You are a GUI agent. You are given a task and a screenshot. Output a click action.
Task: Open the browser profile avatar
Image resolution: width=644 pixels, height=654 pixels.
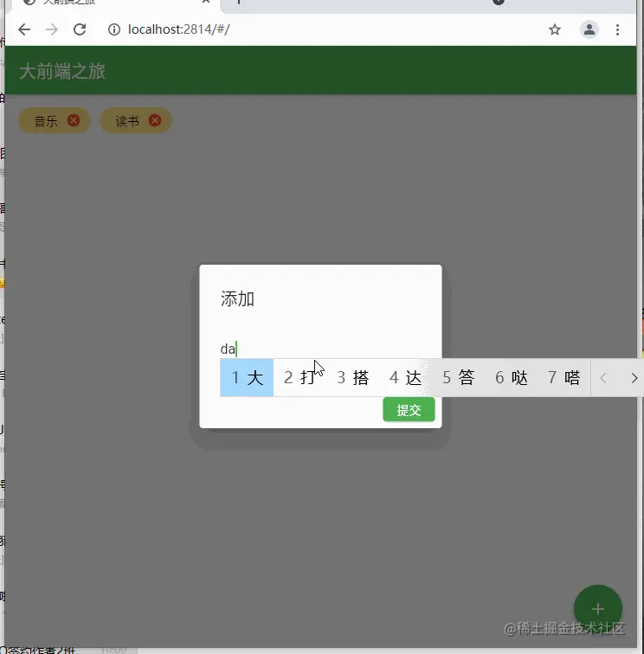click(x=589, y=29)
